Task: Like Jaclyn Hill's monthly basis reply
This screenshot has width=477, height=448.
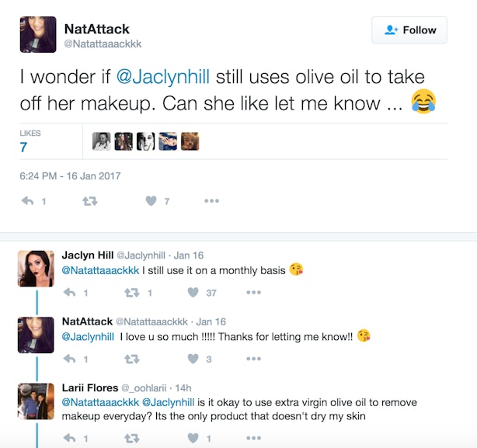Action: tap(193, 293)
